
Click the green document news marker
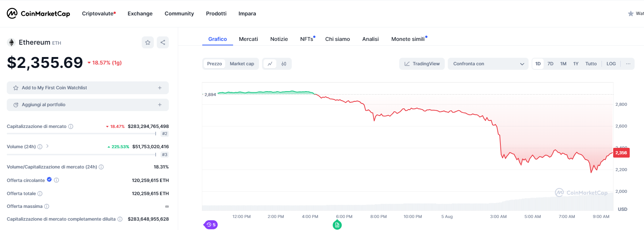tap(337, 225)
